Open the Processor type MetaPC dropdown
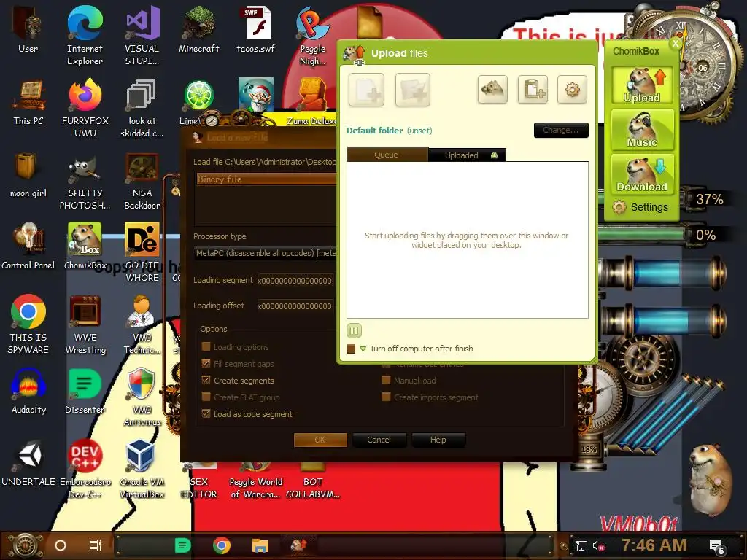Viewport: 747px width, 560px height. (266, 253)
